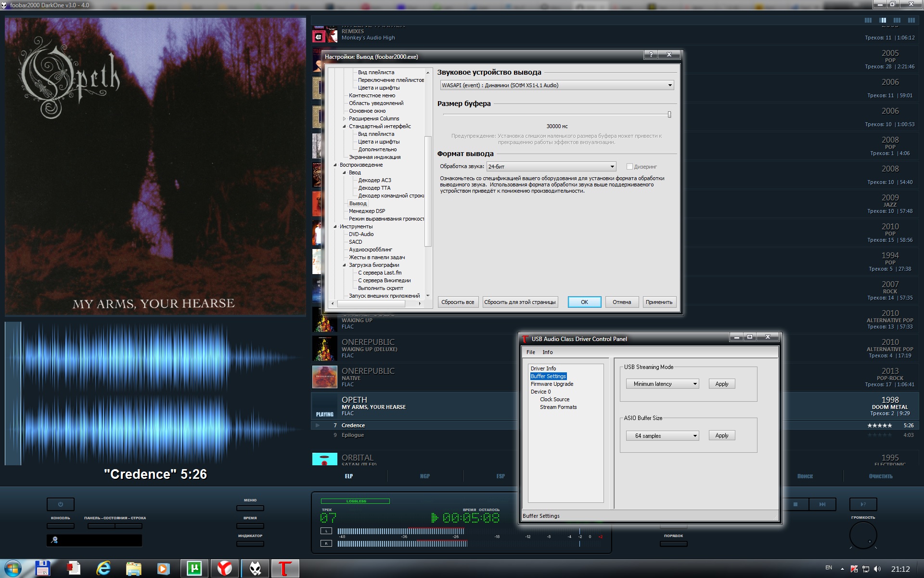The width and height of the screenshot is (924, 578).
Task: Open the Waking Up (Deluxe) album thumbnail
Action: (324, 348)
